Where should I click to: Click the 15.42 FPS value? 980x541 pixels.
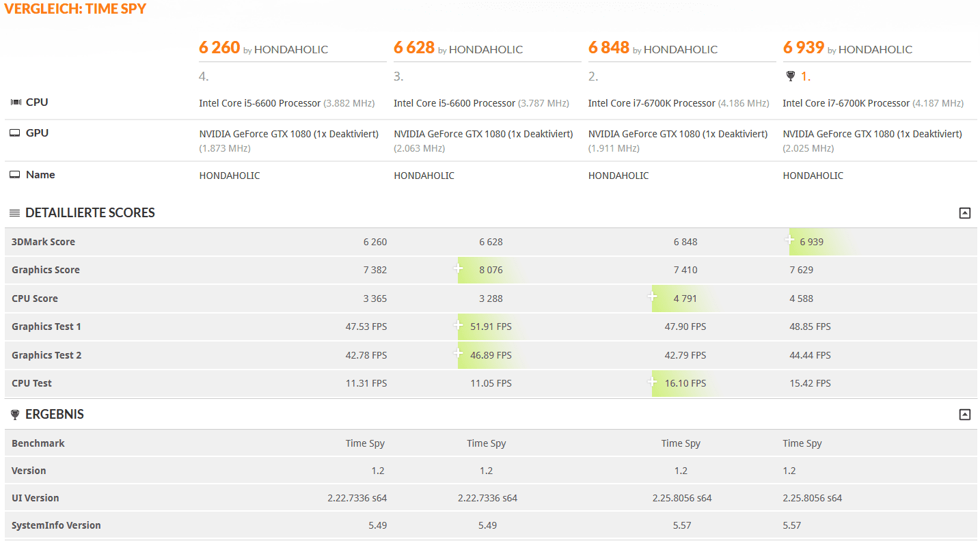pos(811,383)
